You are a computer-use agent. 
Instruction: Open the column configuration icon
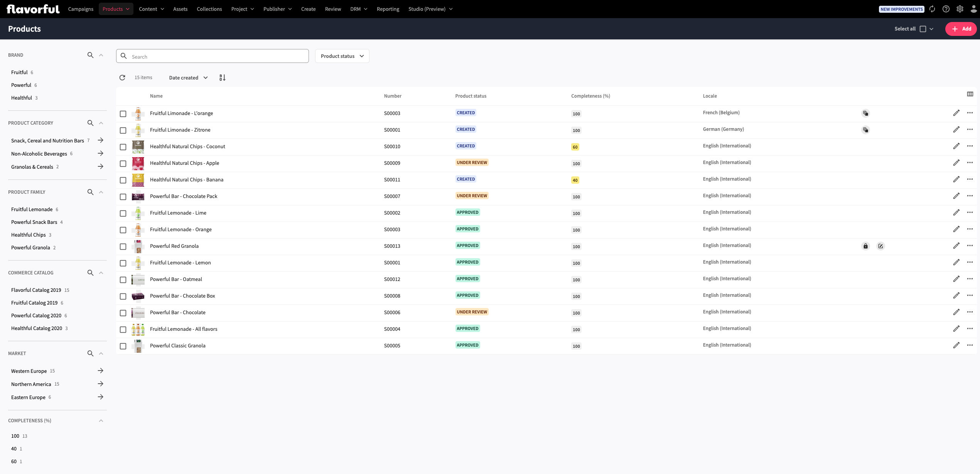[970, 94]
